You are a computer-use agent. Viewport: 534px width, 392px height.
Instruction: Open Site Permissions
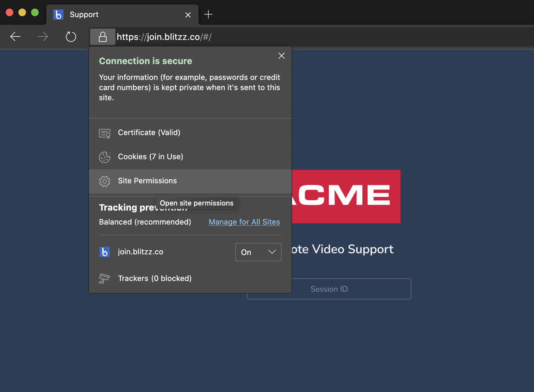click(x=190, y=181)
